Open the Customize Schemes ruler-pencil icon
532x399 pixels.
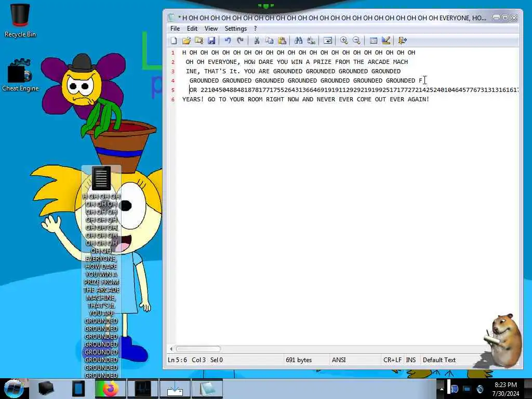[x=386, y=41]
